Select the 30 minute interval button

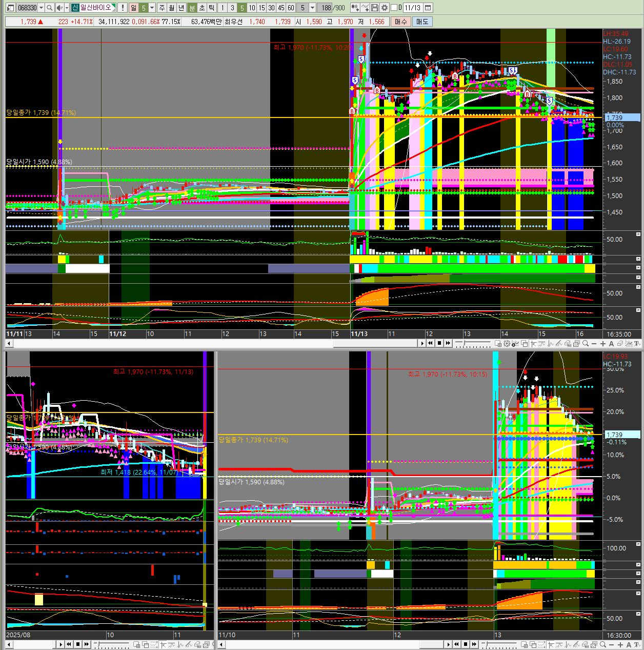[271, 8]
